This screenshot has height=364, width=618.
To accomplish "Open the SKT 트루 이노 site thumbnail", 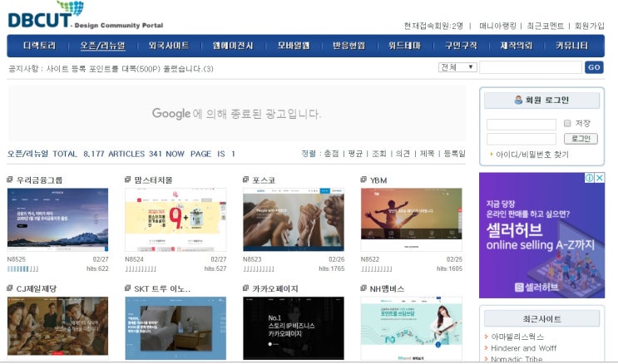I will click(x=176, y=328).
